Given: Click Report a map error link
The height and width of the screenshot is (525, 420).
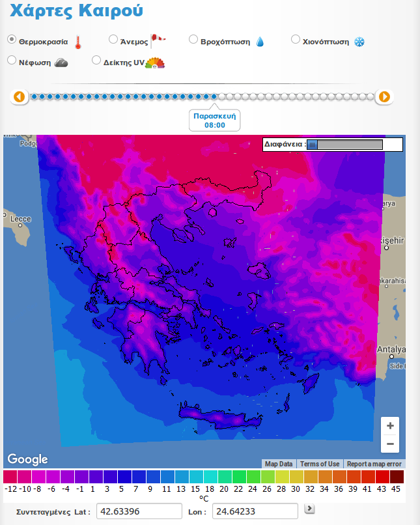Looking at the screenshot, I should [374, 464].
